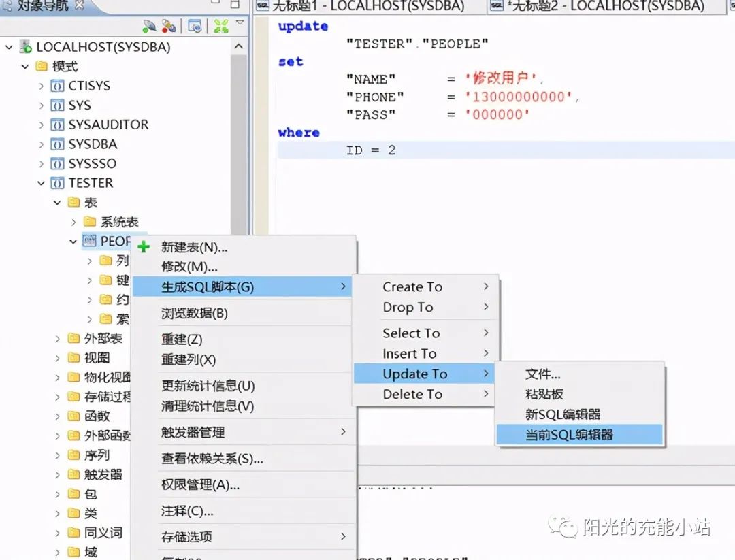Click the green collapse-all toolbar icon
The height and width of the screenshot is (560, 735).
220,27
